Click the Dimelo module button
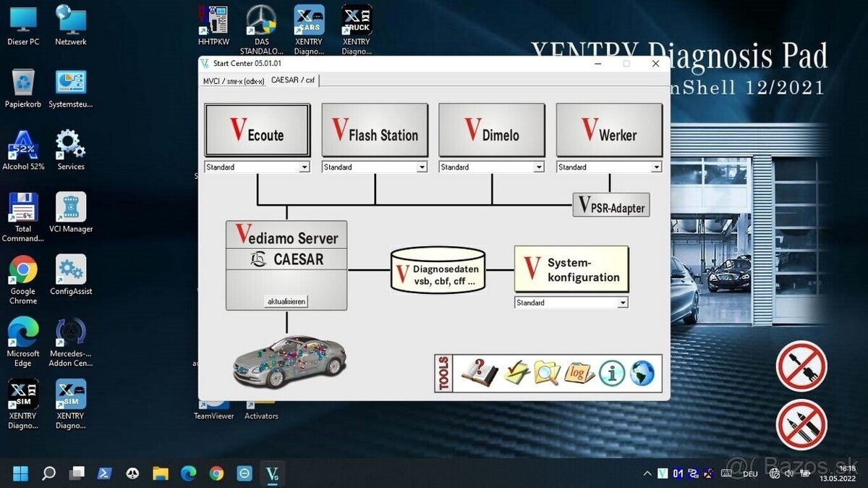 pos(492,130)
